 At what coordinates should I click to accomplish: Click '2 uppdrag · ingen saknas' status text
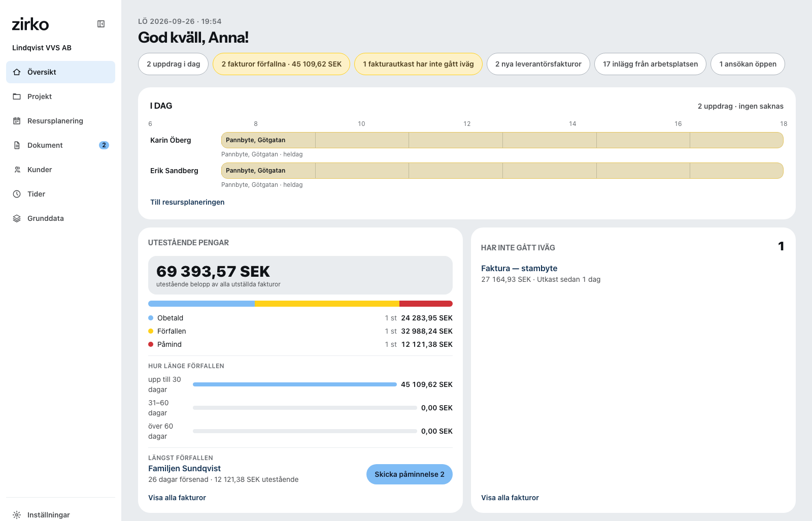(x=740, y=106)
